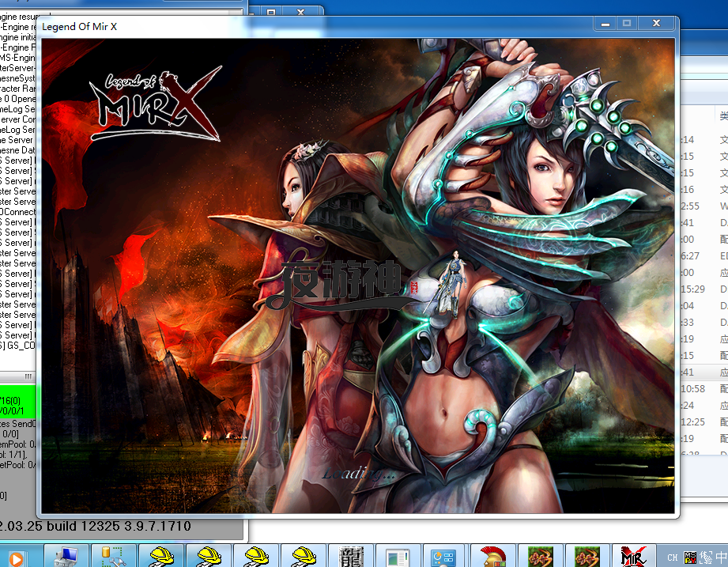The image size is (728, 567).
Task: Click the build 12325 3.9.7.1710 status text
Action: tap(95, 526)
